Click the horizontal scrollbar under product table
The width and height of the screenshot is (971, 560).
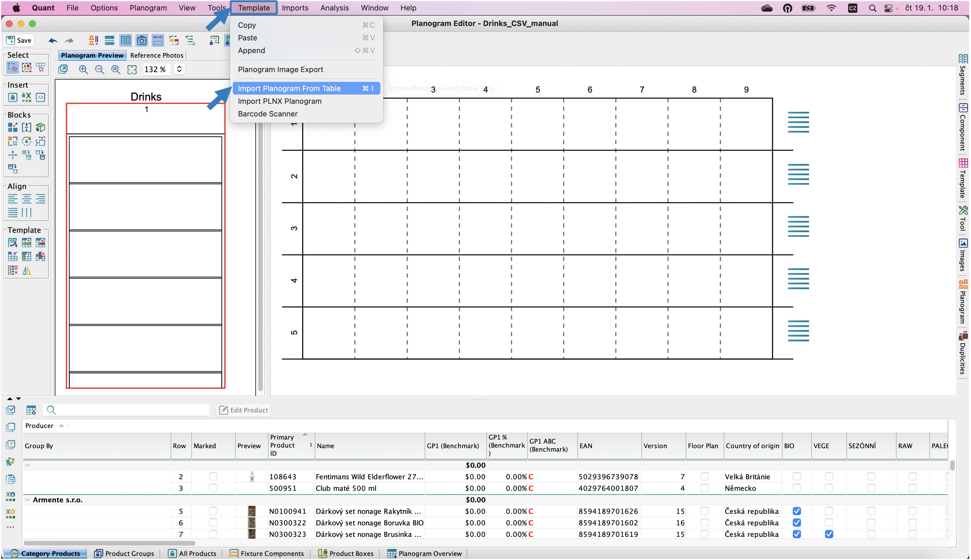pos(109,543)
